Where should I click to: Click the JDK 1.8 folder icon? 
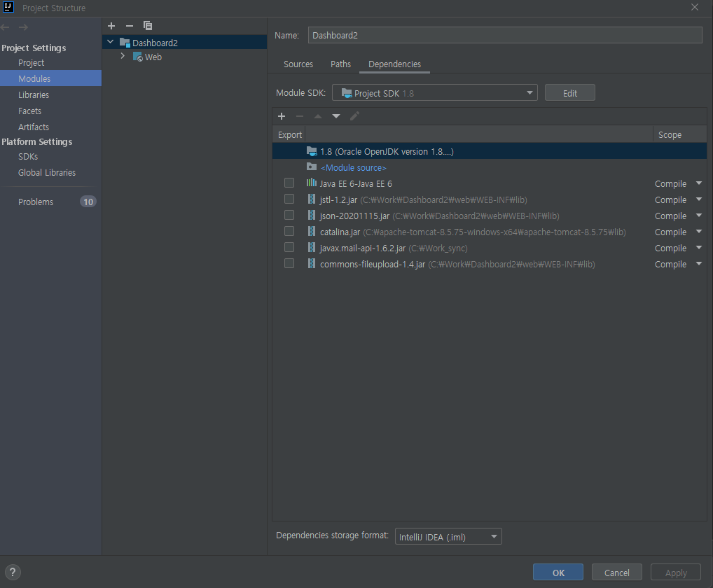(312, 151)
